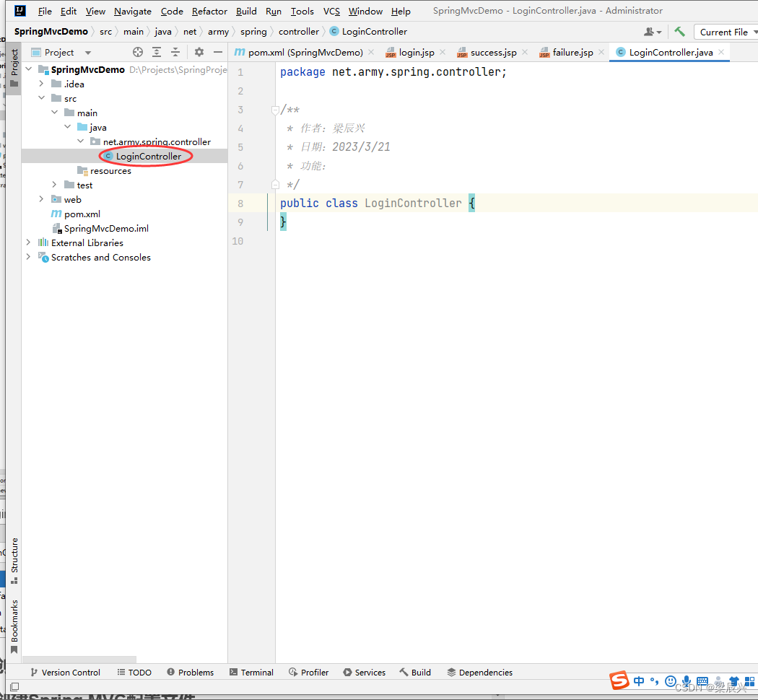The image size is (758, 700).
Task: Switch to success.jsp editor tab
Action: click(x=493, y=52)
